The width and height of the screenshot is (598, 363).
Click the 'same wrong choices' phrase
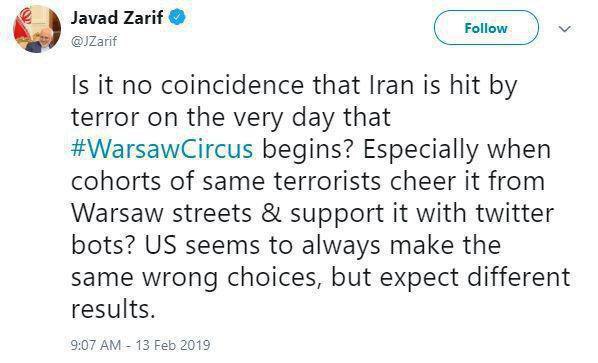[x=196, y=278]
